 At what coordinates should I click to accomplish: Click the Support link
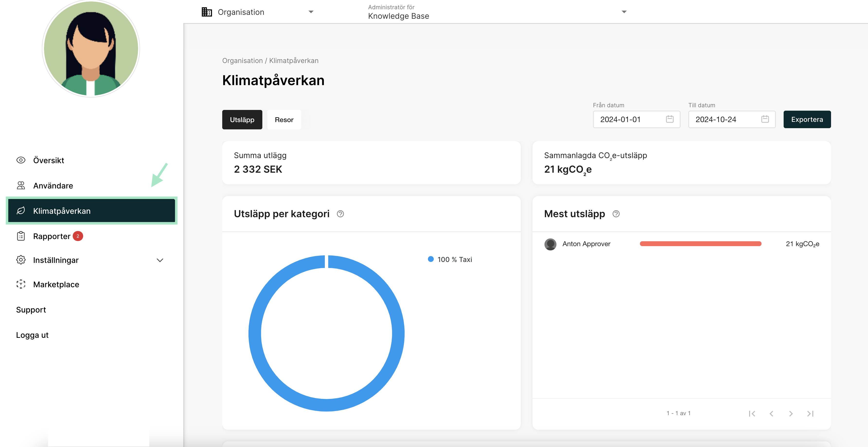31,310
